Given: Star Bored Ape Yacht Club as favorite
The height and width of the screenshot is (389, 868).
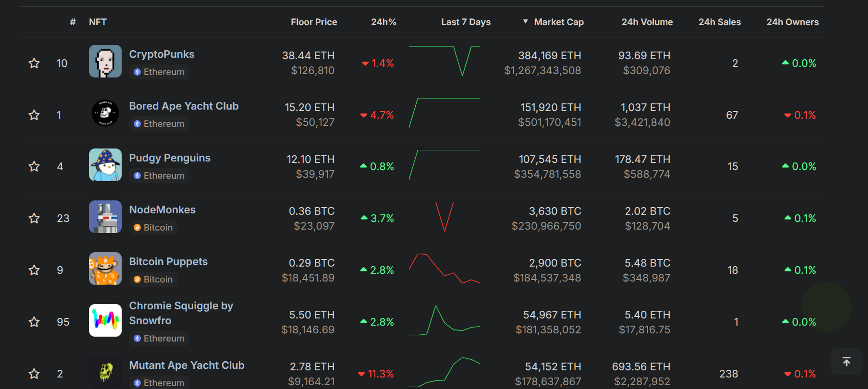Looking at the screenshot, I should click(34, 115).
